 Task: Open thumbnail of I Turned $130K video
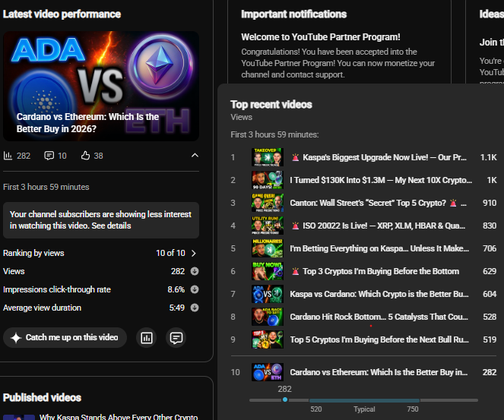(x=267, y=180)
